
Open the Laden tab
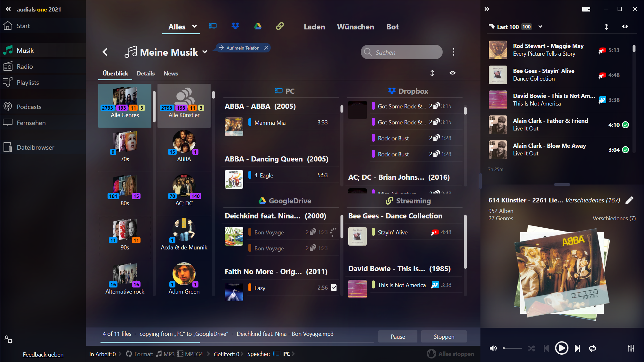click(314, 27)
